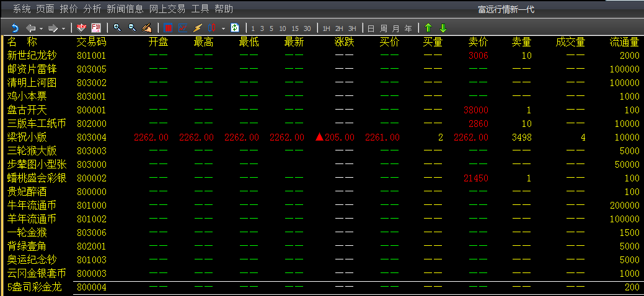The height and width of the screenshot is (296, 644).
Task: Click the blue undo/return arrow icon
Action: [15, 28]
